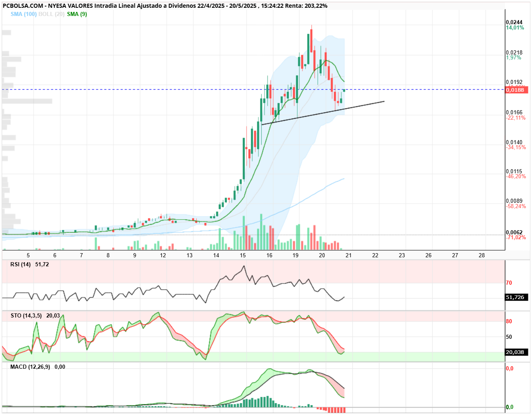This screenshot has height=415, width=532.
Task: Click the black 20,038 stochastic value tag
Action: pyautogui.click(x=516, y=352)
